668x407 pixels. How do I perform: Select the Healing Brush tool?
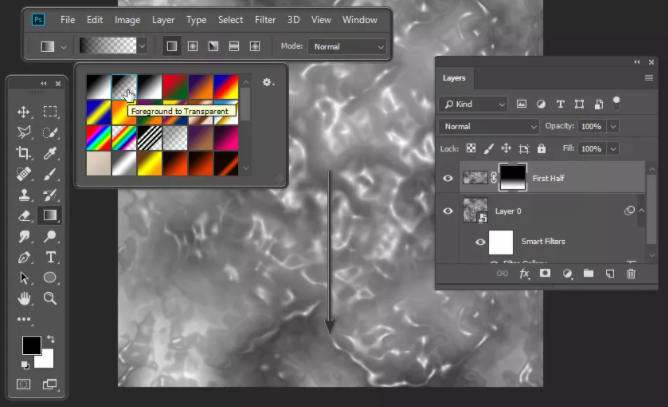[23, 174]
